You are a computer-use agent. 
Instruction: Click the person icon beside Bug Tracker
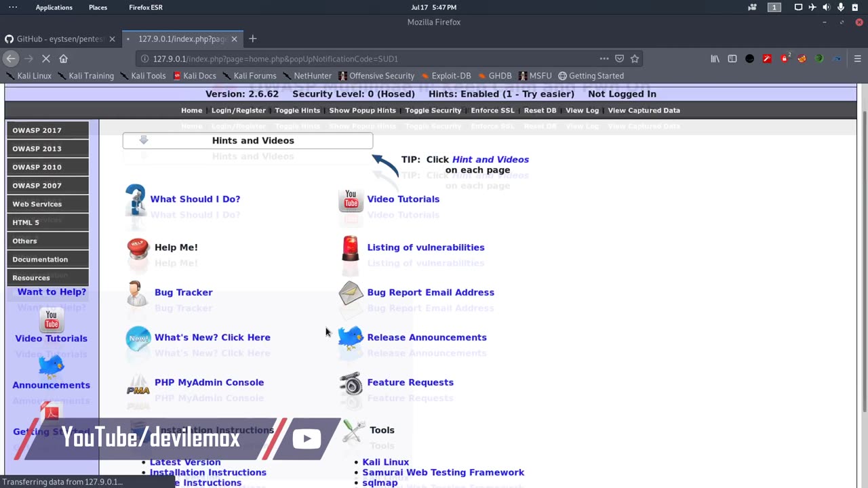click(x=138, y=293)
